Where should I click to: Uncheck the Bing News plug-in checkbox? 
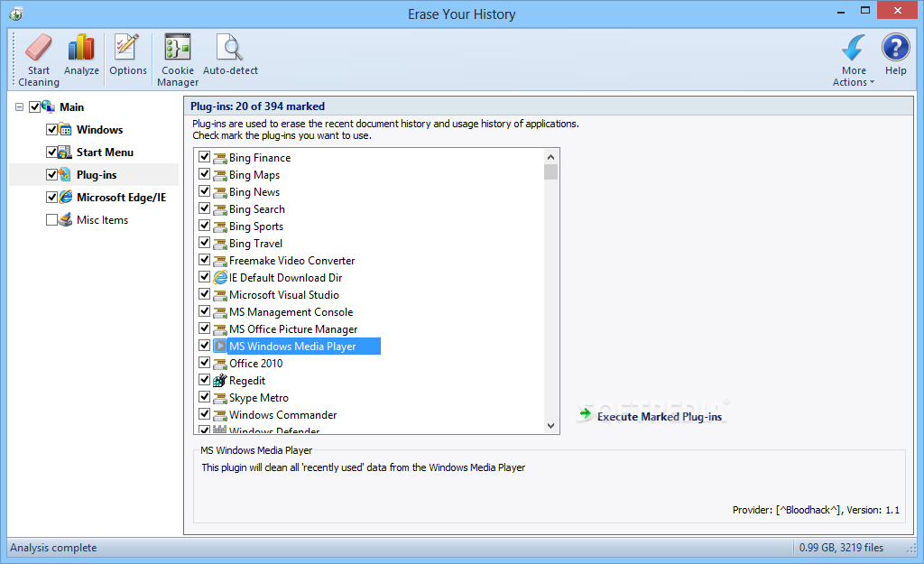pos(205,191)
